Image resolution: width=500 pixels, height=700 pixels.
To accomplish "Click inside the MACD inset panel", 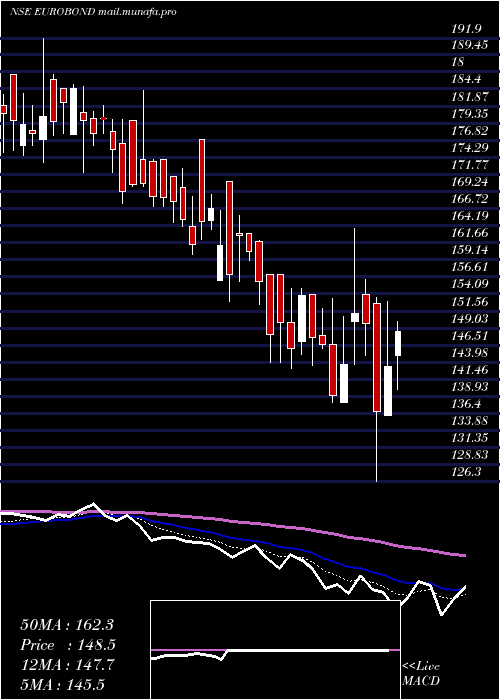I will [275, 650].
